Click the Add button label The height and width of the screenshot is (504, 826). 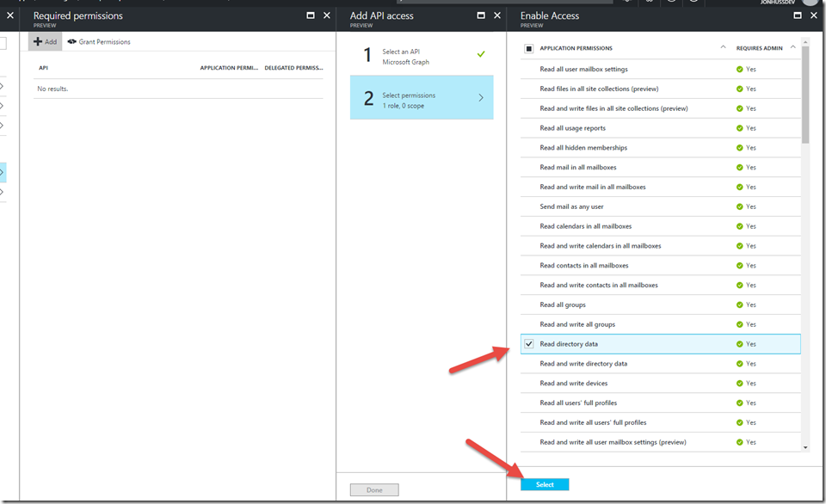click(x=51, y=41)
